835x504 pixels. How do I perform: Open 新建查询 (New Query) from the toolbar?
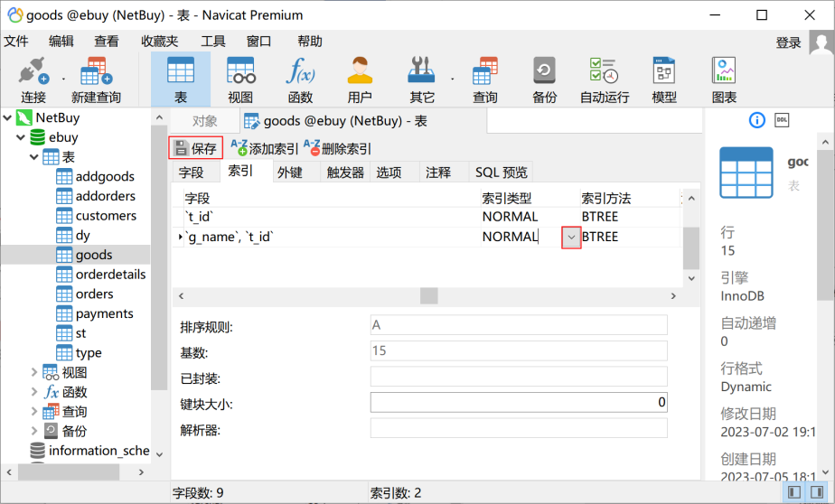[97, 79]
